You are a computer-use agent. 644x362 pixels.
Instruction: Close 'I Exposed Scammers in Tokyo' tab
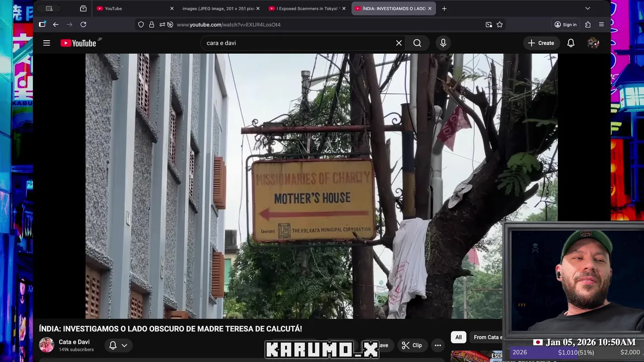(x=344, y=9)
